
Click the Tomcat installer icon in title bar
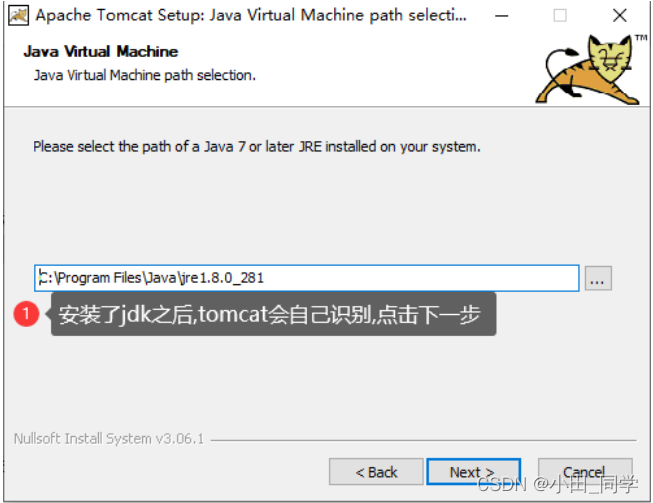[18, 15]
